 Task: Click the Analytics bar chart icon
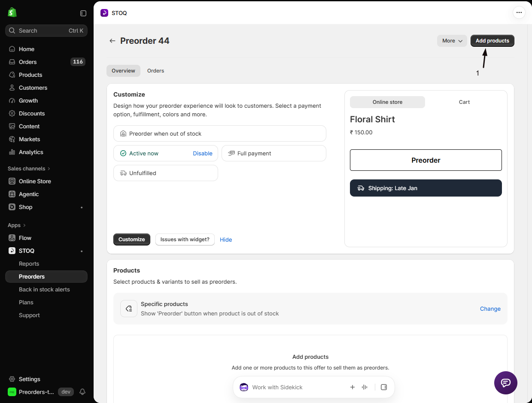(x=12, y=152)
